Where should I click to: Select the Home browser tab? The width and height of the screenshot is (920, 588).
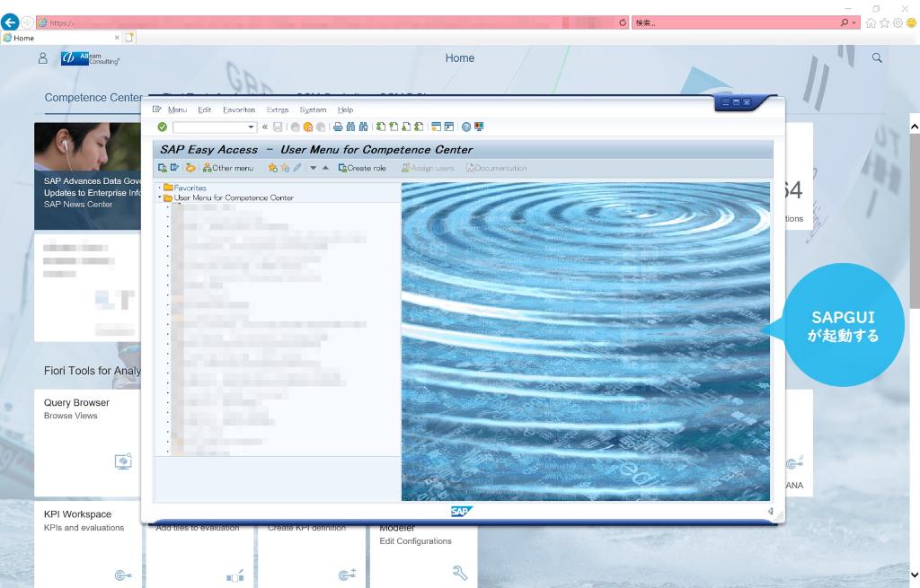[62, 38]
